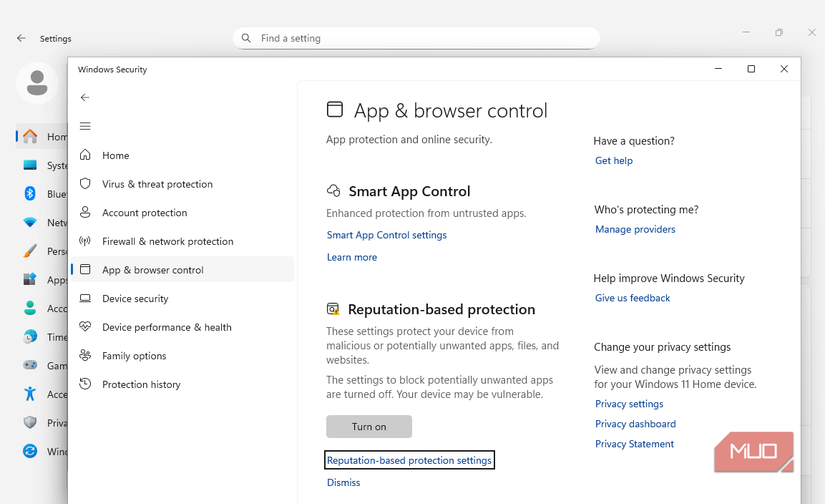The height and width of the screenshot is (504, 825).
Task: Click the back arrow in Windows Security
Action: pyautogui.click(x=85, y=97)
